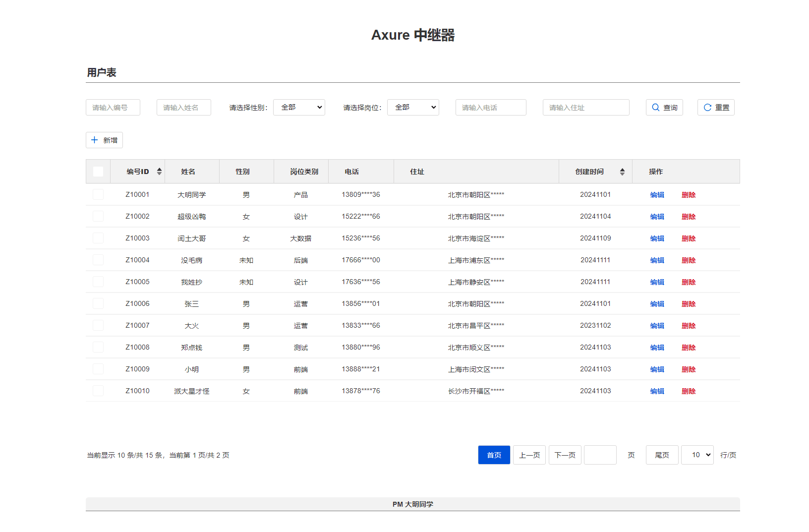
Task: Sort table by 创建时间 arrows
Action: [x=622, y=172]
